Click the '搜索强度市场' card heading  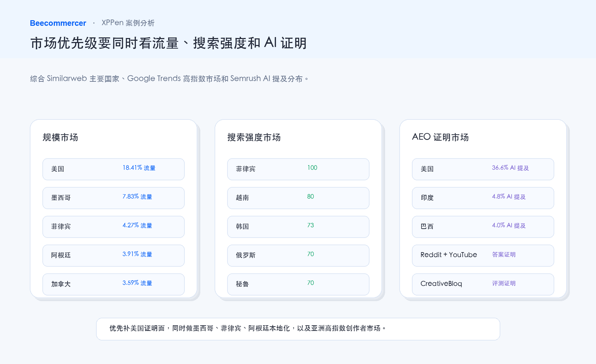tap(254, 137)
